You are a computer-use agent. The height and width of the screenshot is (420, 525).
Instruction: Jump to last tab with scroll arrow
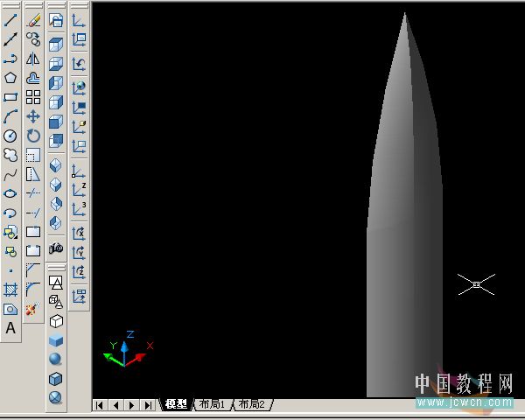click(147, 404)
